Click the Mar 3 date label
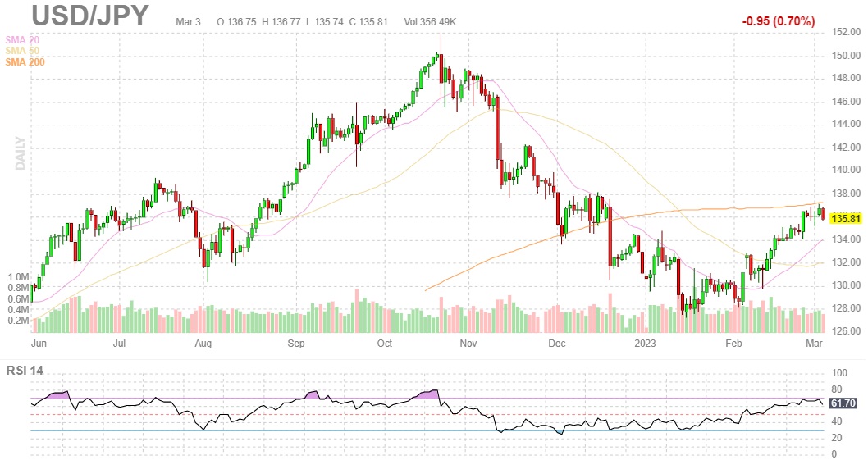The width and height of the screenshot is (868, 460). pyautogui.click(x=188, y=22)
